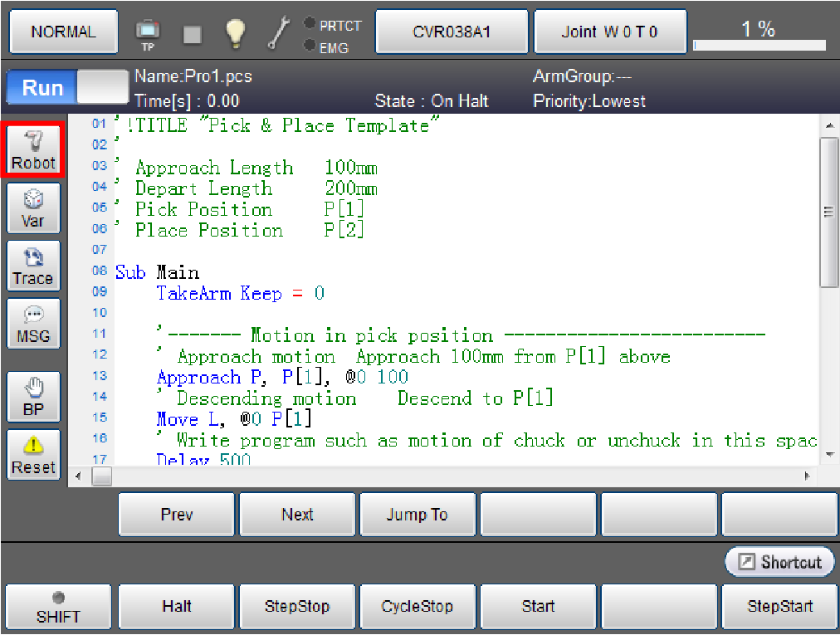This screenshot has height=635, width=840.
Task: Toggle the Run switch
Action: (x=66, y=87)
